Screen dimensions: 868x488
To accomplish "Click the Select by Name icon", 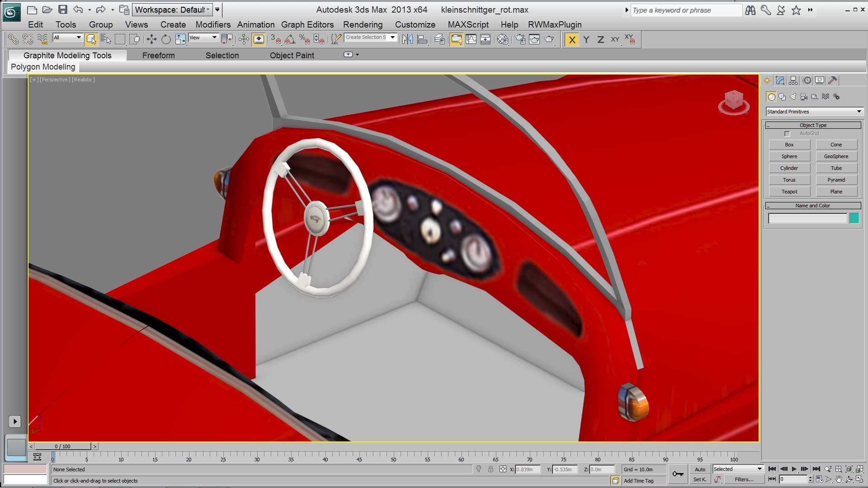I will [105, 40].
